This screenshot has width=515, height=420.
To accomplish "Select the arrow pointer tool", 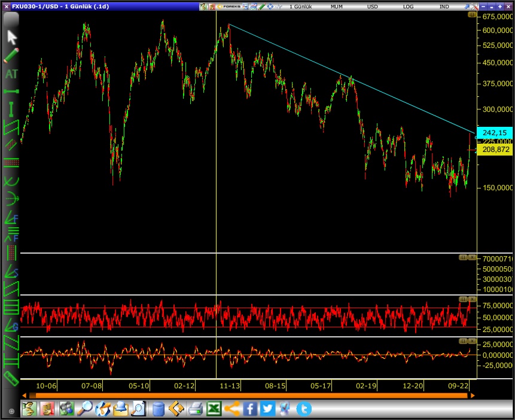I will click(11, 37).
